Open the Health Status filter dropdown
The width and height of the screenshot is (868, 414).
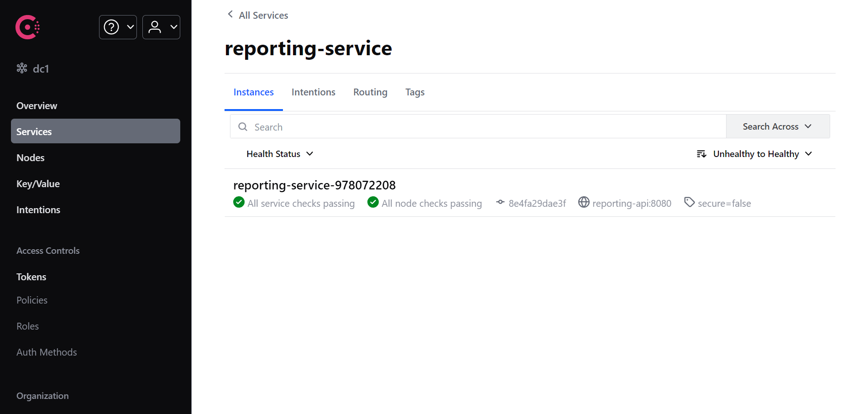(279, 154)
